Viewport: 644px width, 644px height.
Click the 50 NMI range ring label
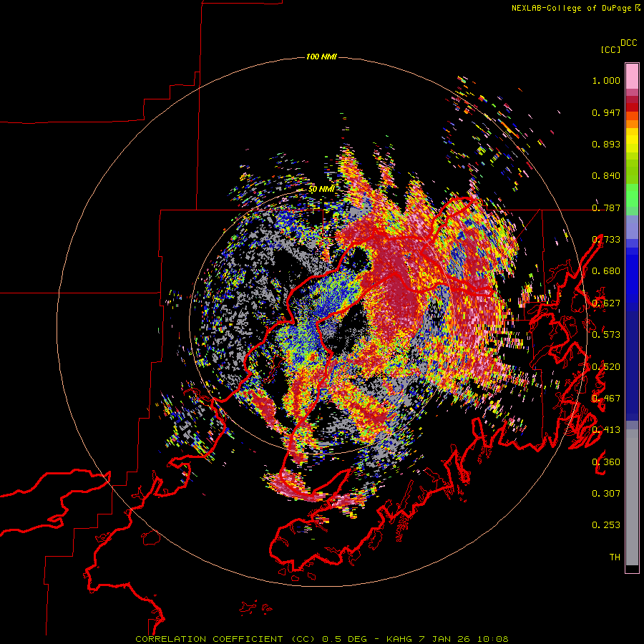[321, 189]
